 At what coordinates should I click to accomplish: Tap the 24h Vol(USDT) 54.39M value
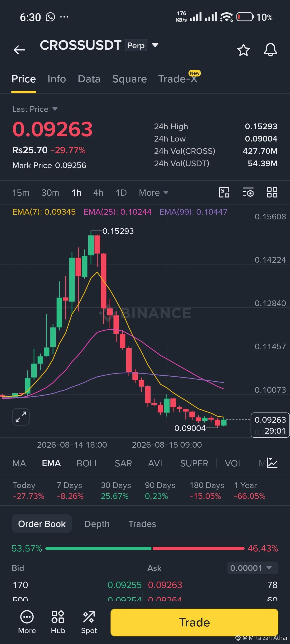pos(262,163)
